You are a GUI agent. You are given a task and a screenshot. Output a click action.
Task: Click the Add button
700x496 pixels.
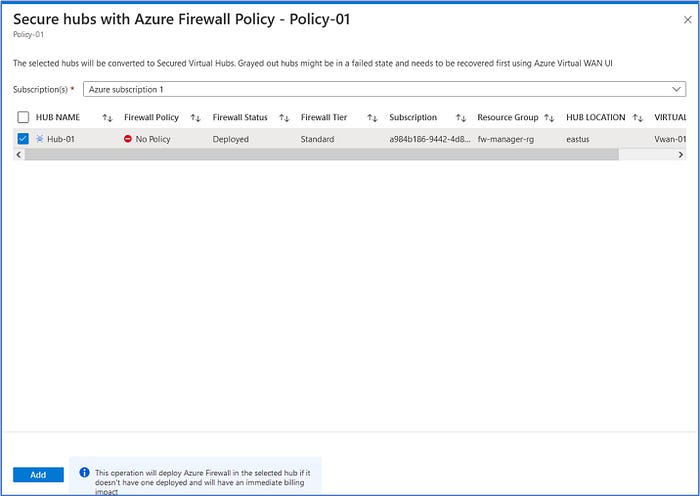coord(38,475)
